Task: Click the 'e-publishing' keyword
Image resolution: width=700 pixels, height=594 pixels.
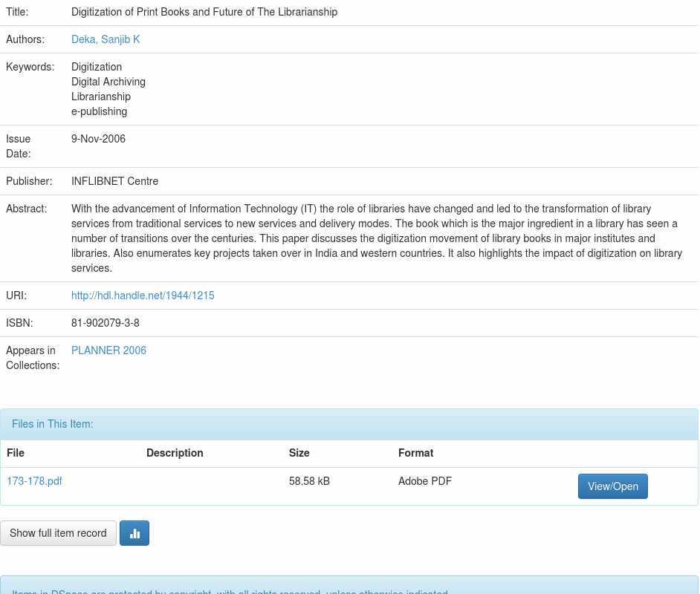Action: point(99,111)
